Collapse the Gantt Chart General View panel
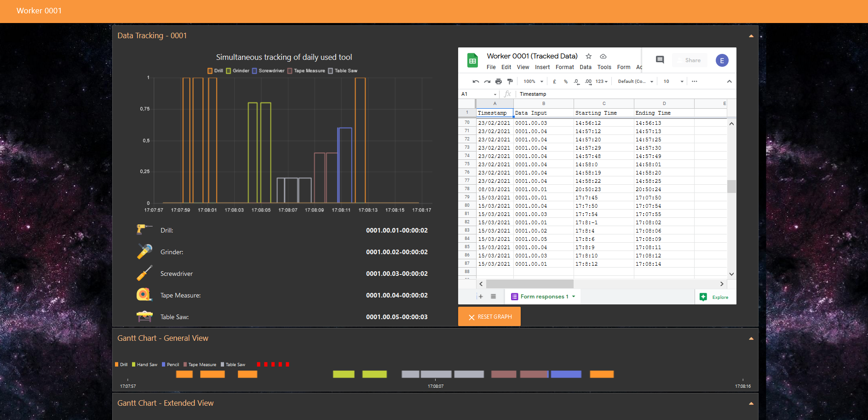Image resolution: width=868 pixels, height=420 pixels. tap(751, 338)
